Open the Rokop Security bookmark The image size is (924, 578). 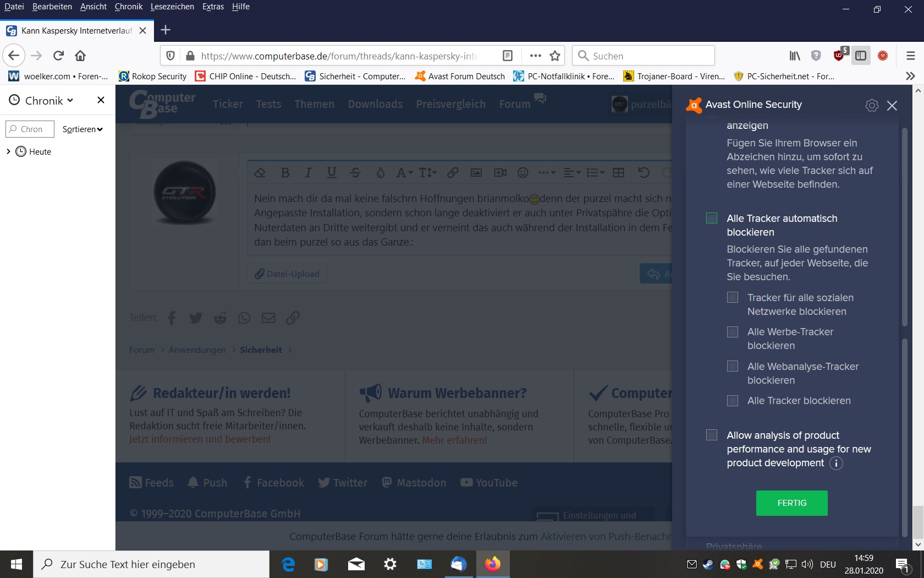coord(153,76)
